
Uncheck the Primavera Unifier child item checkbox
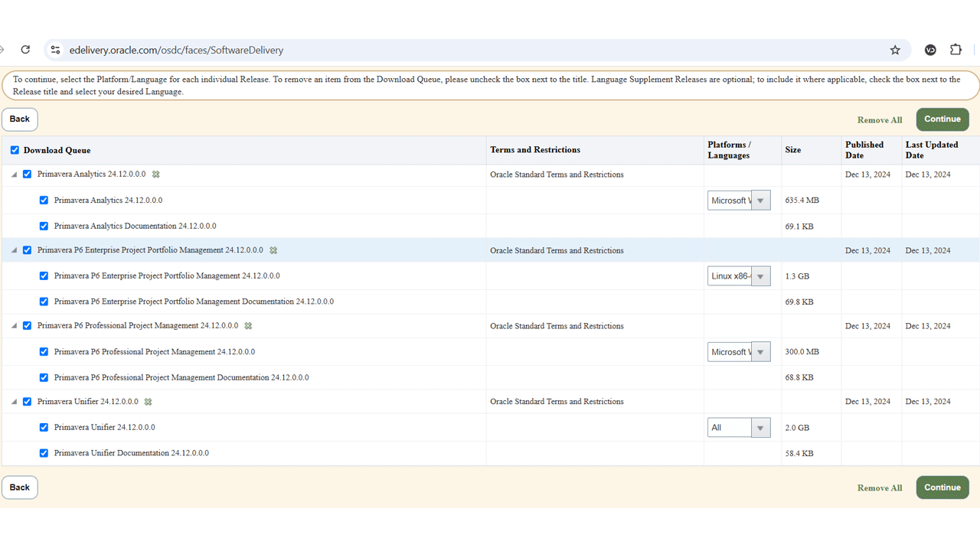(44, 428)
